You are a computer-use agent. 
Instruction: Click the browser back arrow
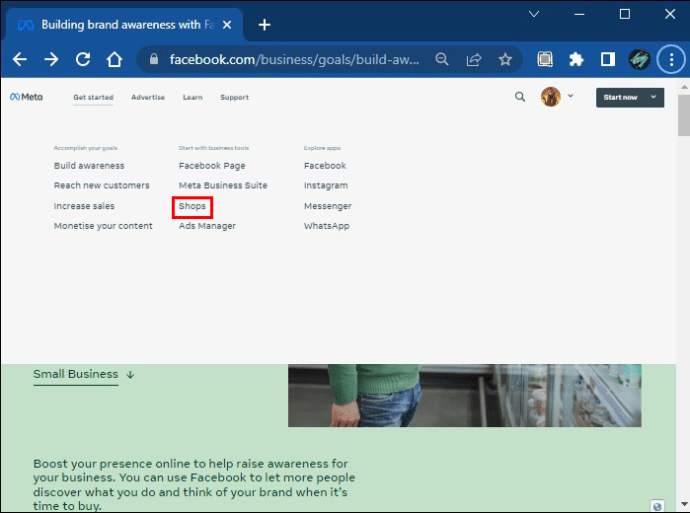[x=19, y=59]
